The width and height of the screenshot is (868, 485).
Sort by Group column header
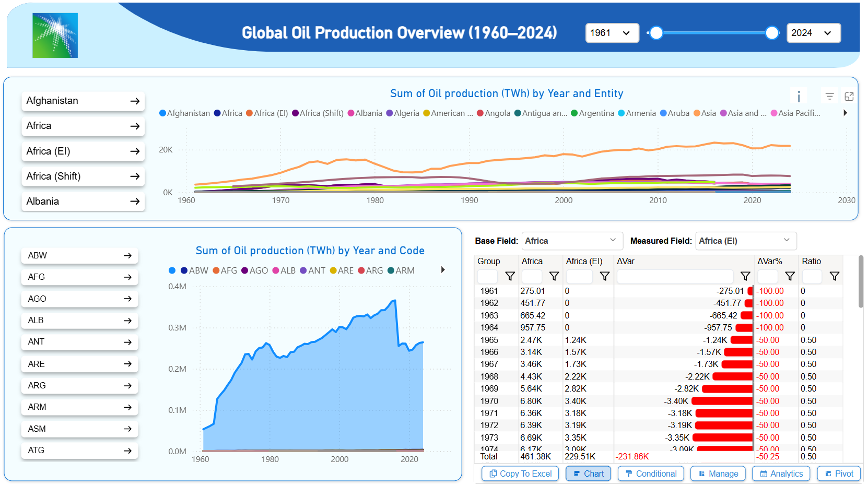click(489, 261)
